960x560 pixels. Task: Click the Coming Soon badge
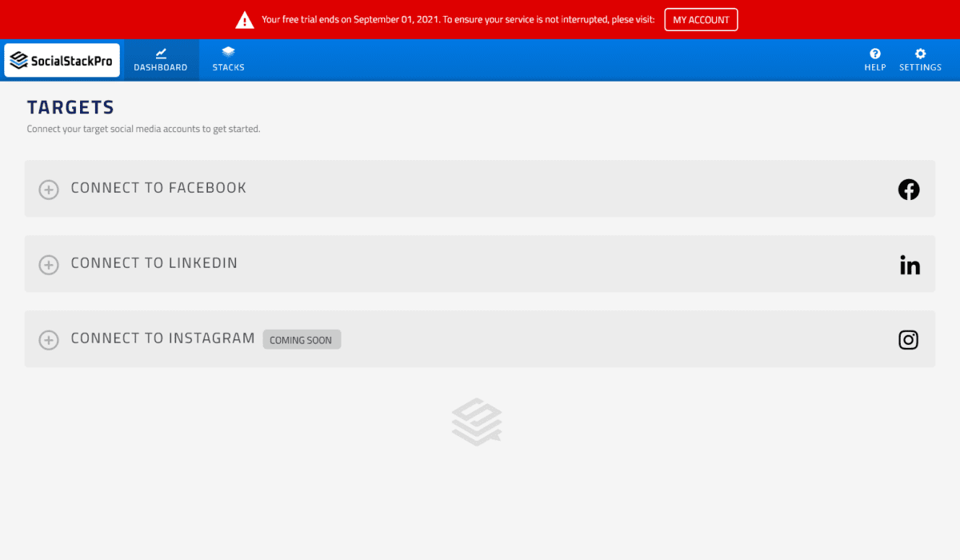pos(302,340)
